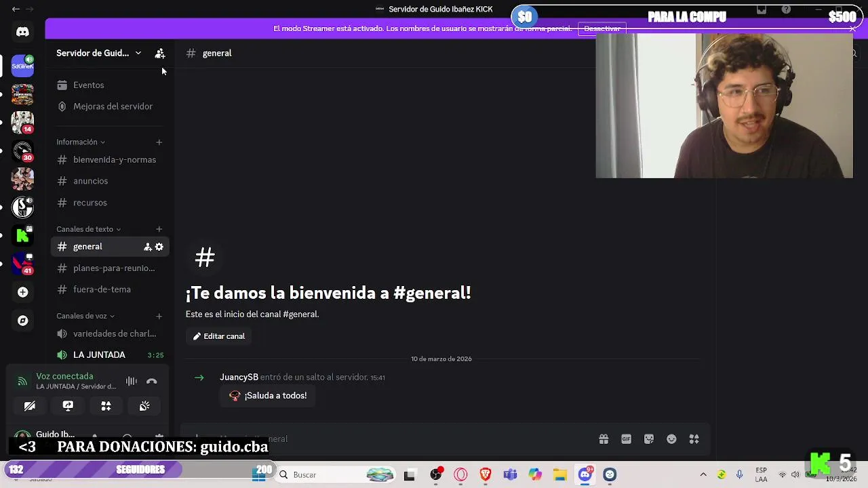Screen dimensions: 868x488
Task: Collapse the Canales de voz category
Action: pos(85,316)
